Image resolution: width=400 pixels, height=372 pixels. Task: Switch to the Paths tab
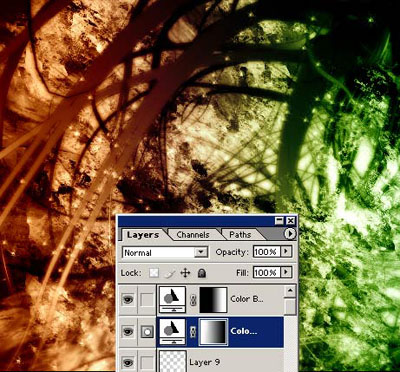click(241, 235)
